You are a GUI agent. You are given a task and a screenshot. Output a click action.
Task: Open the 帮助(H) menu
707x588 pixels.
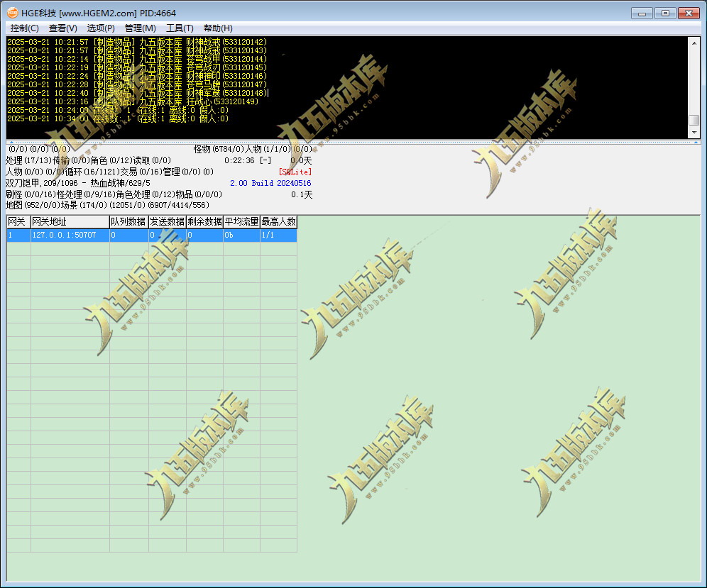pos(218,28)
